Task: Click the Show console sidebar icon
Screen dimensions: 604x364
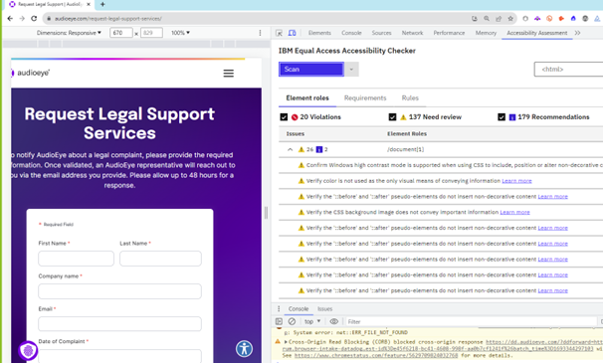Action: [x=280, y=321]
